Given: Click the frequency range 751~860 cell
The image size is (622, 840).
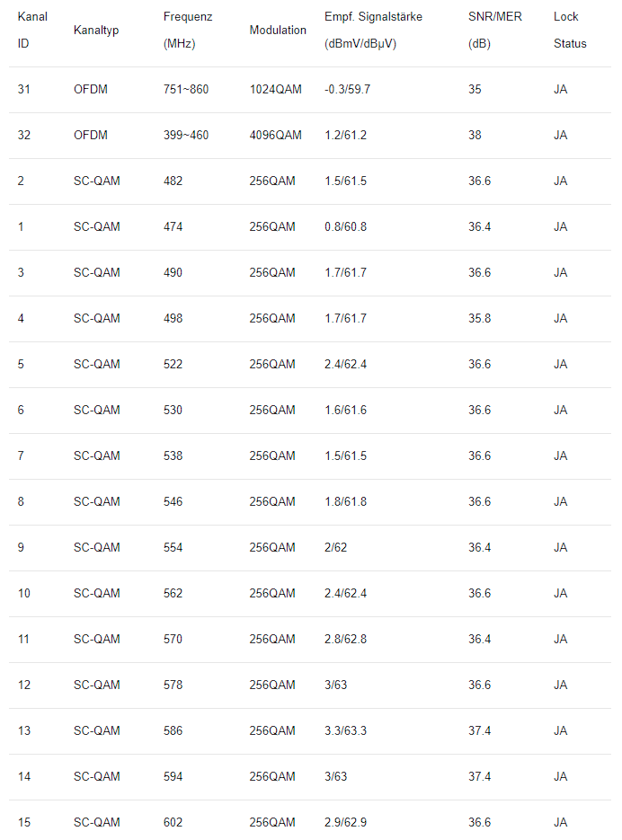Looking at the screenshot, I should pos(185,90).
